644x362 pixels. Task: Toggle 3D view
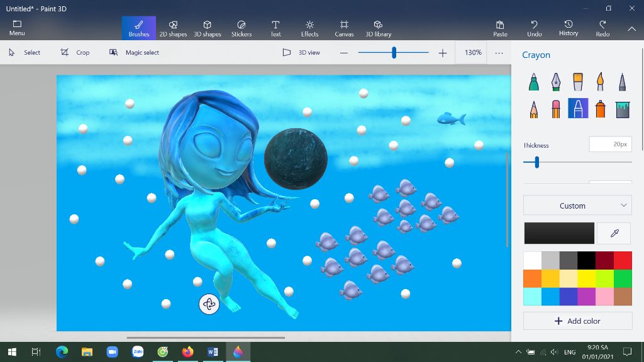(301, 53)
